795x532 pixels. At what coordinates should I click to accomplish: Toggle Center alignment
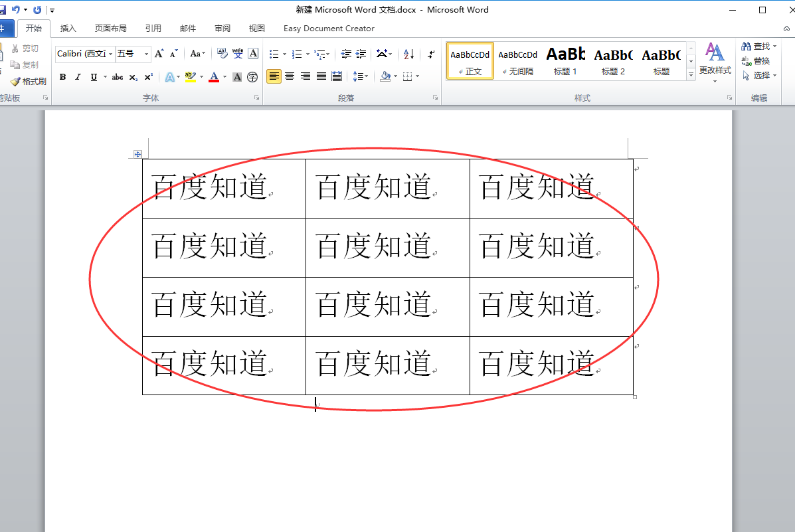290,76
